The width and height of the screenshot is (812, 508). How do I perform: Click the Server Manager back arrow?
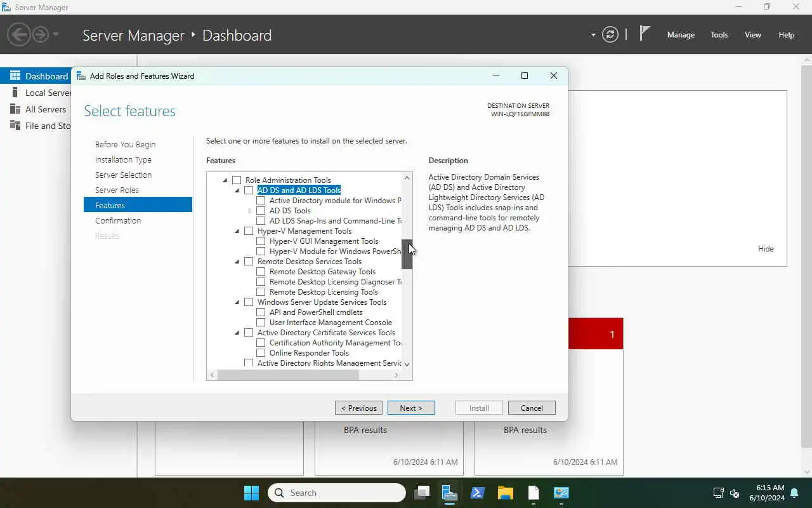[19, 34]
